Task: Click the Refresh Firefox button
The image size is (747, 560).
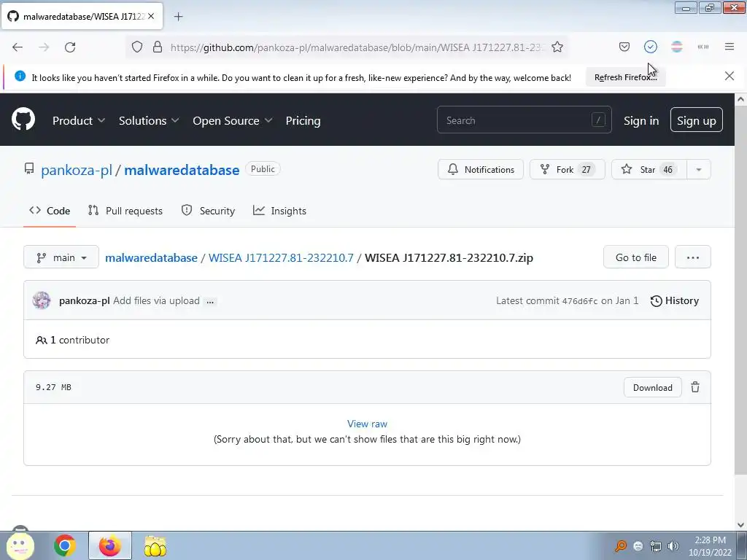Action: (x=625, y=77)
